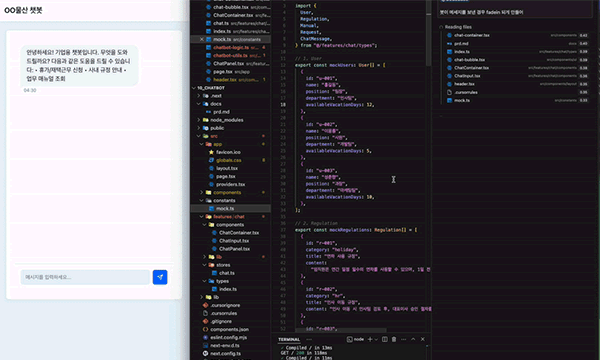Viewport: 600px width, 360px height.
Task: Open providers.tsx in the explorer tree
Action: pyautogui.click(x=230, y=184)
